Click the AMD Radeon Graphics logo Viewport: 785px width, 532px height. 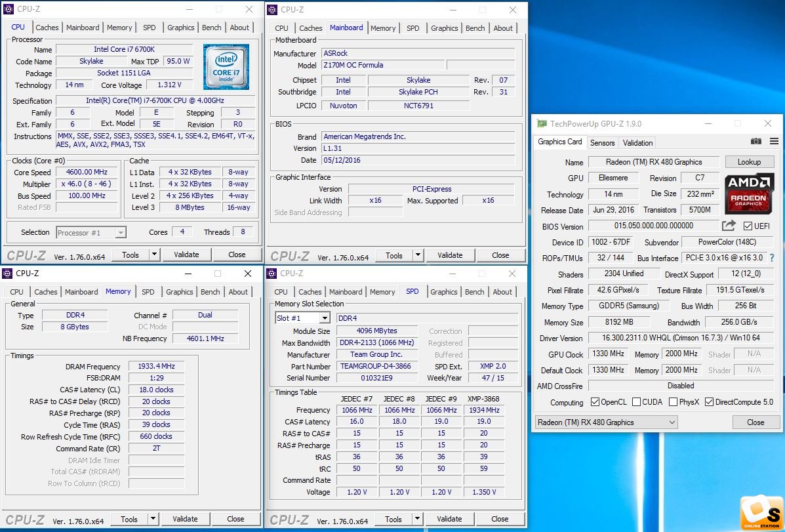click(x=749, y=193)
